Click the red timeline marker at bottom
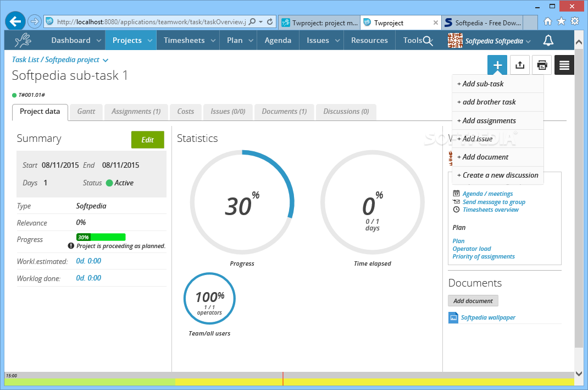This screenshot has height=390, width=588. (x=283, y=378)
